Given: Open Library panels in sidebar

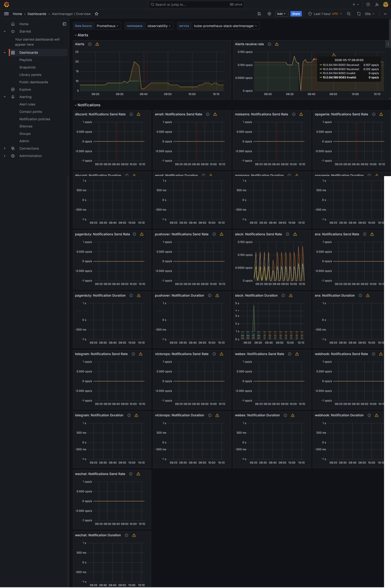Looking at the screenshot, I should tap(30, 75).
